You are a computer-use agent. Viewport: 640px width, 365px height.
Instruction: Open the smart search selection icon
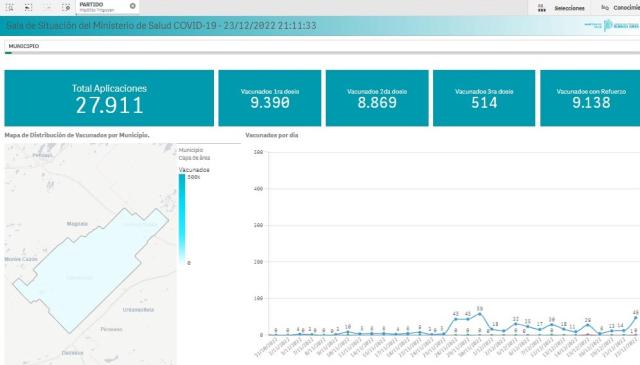9,7
